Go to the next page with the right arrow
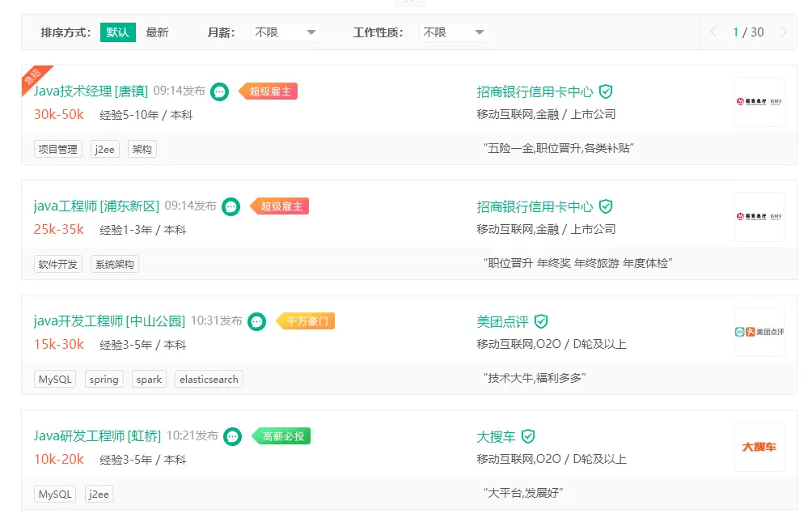 pos(784,32)
